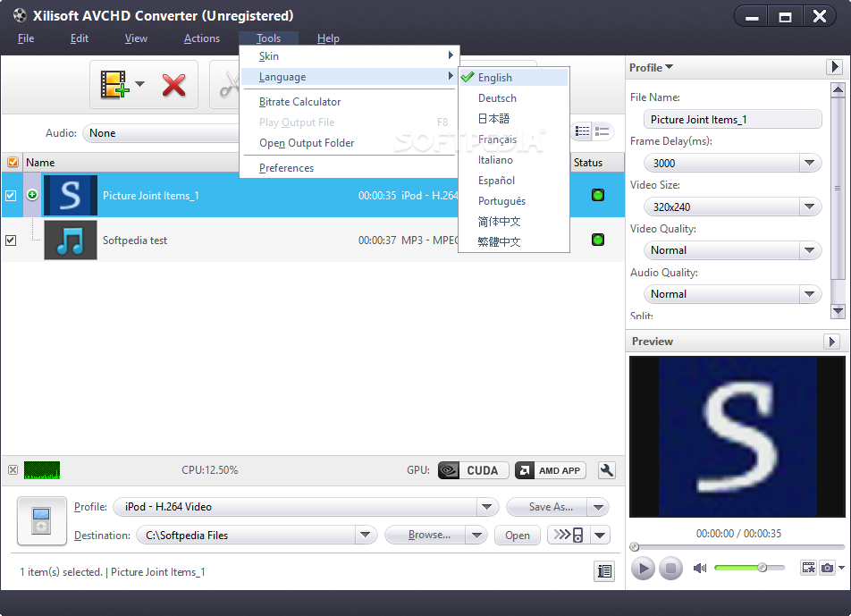Open Preferences from Tools menu
Viewport: 851px width, 616px height.
(349, 168)
